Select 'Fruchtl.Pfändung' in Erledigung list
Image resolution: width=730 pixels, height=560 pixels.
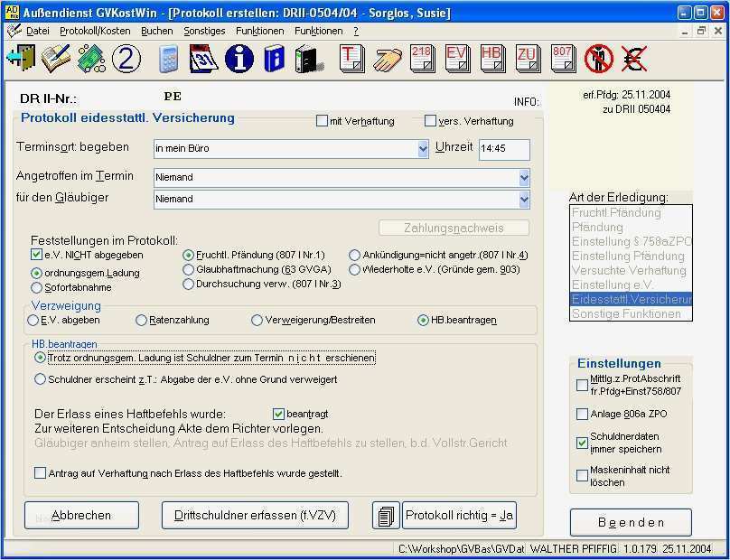click(x=631, y=213)
